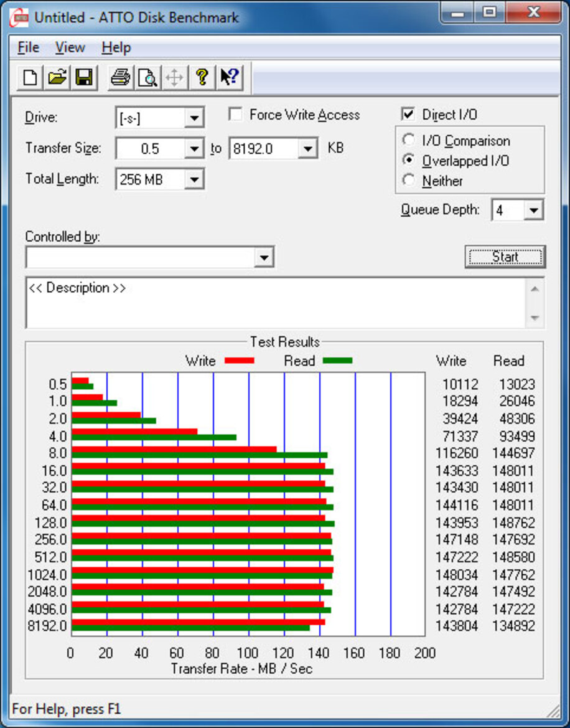The height and width of the screenshot is (728, 570).
Task: Open the Help menu
Action: (x=116, y=47)
